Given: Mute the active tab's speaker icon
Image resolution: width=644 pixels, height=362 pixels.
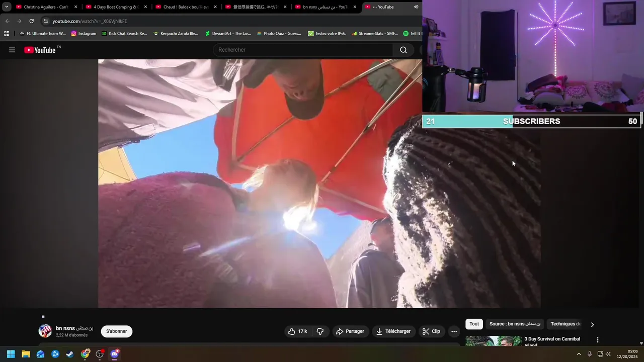Looking at the screenshot, I should tap(416, 7).
